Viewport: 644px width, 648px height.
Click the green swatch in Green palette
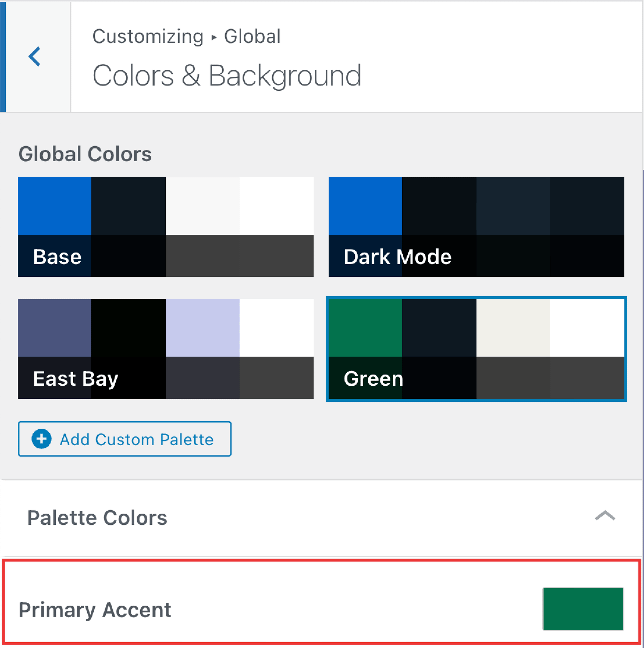(x=365, y=328)
